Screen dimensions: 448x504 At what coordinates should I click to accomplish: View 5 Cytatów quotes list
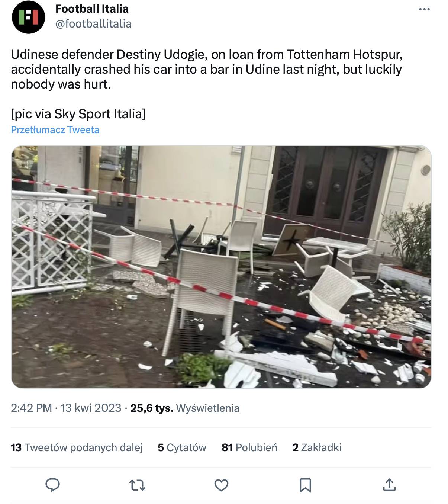(x=182, y=447)
